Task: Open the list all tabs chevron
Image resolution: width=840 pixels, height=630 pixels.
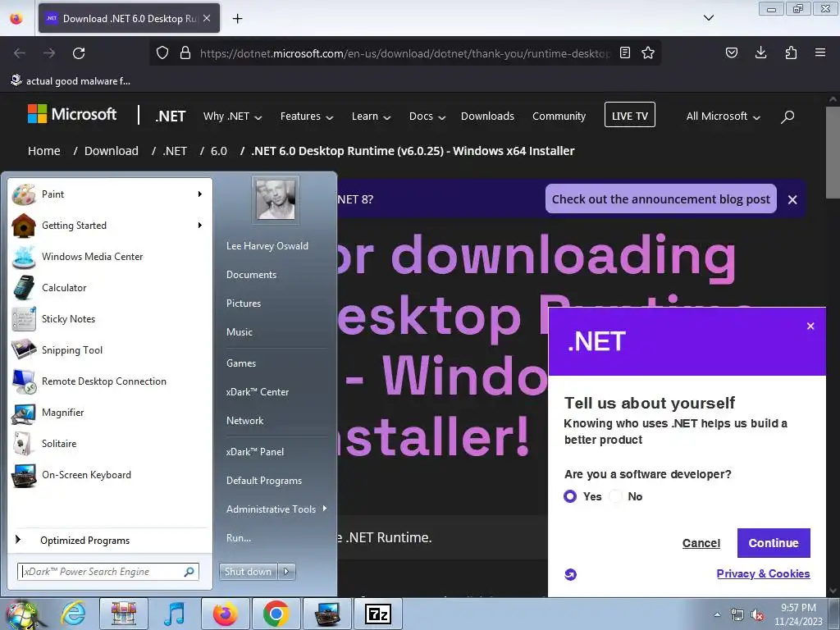Action: tap(708, 18)
